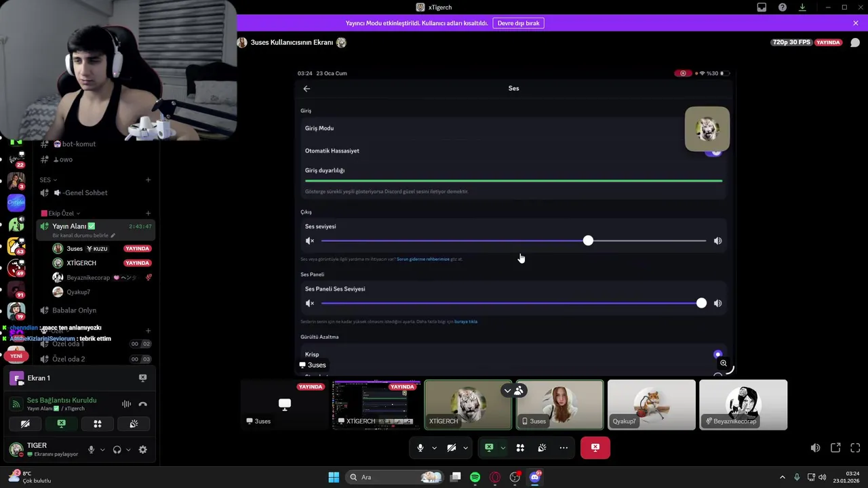Viewport: 868px width, 488px height.
Task: Open microphone options arrow in call bar
Action: pyautogui.click(x=433, y=447)
